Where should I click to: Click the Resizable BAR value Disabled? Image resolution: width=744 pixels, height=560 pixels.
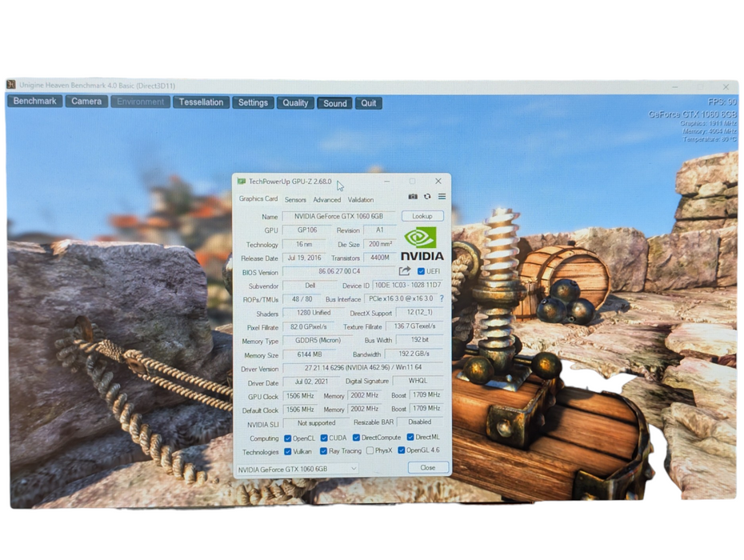[x=420, y=422]
